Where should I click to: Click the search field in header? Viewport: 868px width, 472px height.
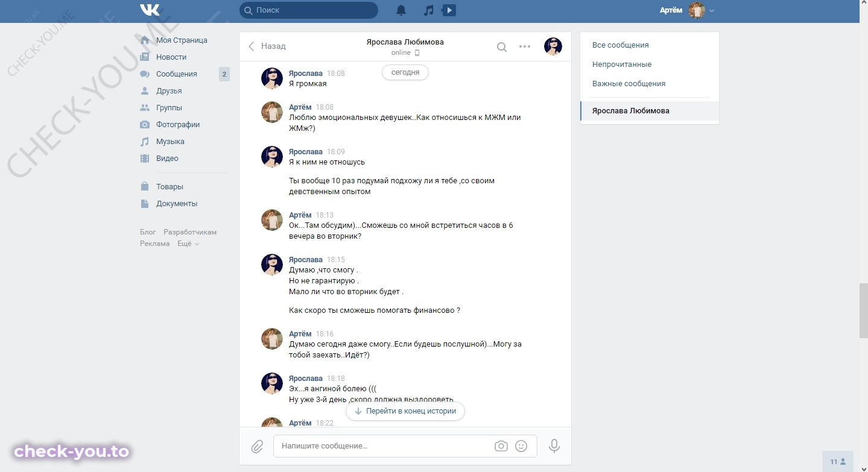coord(309,10)
